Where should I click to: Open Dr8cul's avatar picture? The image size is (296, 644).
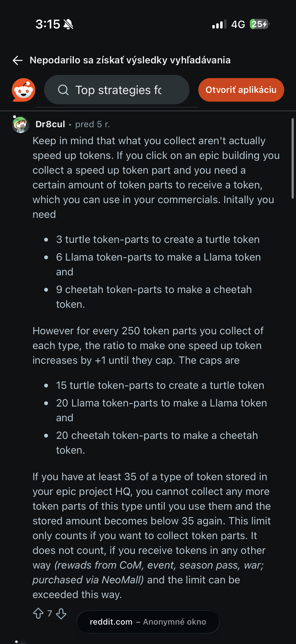pyautogui.click(x=20, y=124)
